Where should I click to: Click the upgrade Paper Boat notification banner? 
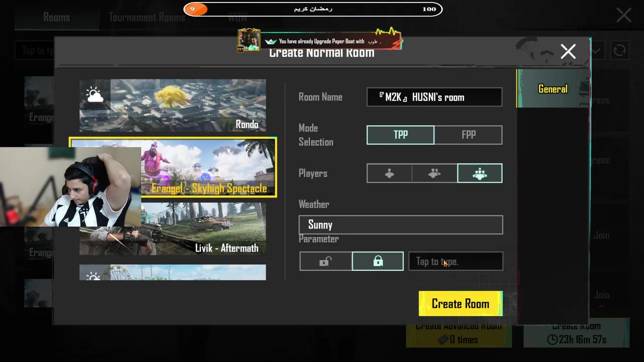[319, 41]
